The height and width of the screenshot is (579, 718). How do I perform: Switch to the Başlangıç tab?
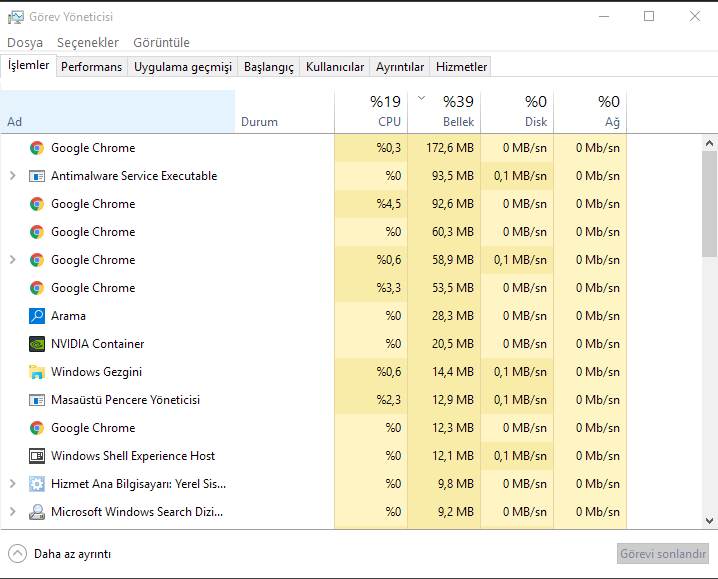point(269,67)
